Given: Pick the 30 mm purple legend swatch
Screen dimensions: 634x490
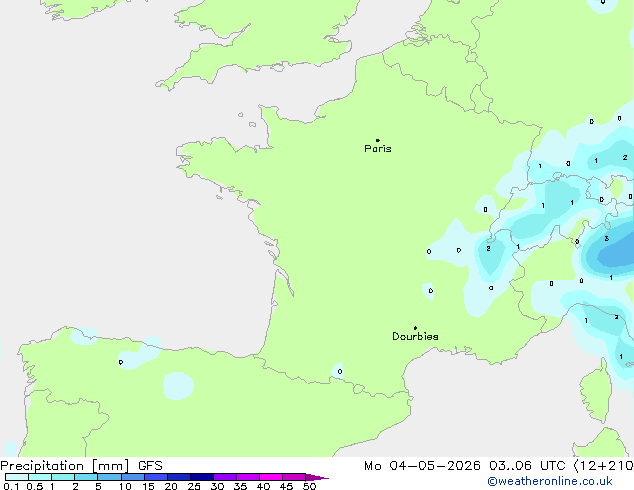Looking at the screenshot, I should [x=224, y=477].
